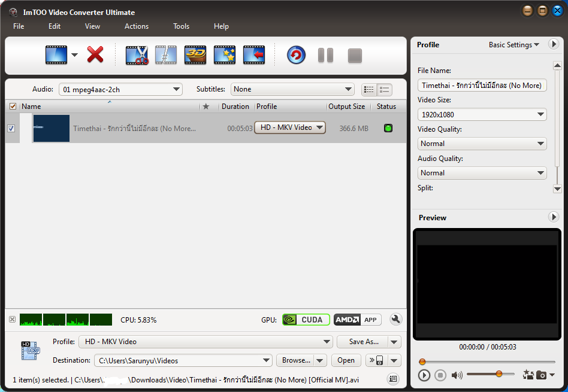Open the 3D conversion tool
The height and width of the screenshot is (392, 568).
tap(195, 55)
